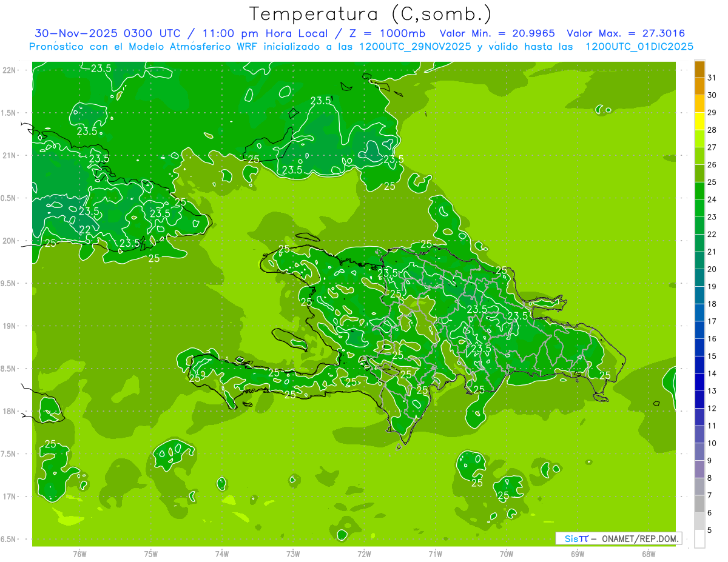728x562 pixels.
Task: Click the legend value 9
Action: click(x=710, y=461)
